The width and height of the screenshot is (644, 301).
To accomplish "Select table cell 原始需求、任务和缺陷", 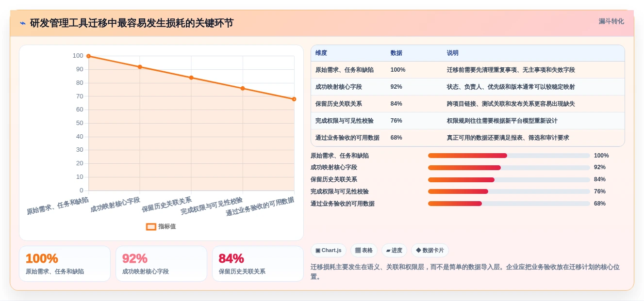I will 345,70.
